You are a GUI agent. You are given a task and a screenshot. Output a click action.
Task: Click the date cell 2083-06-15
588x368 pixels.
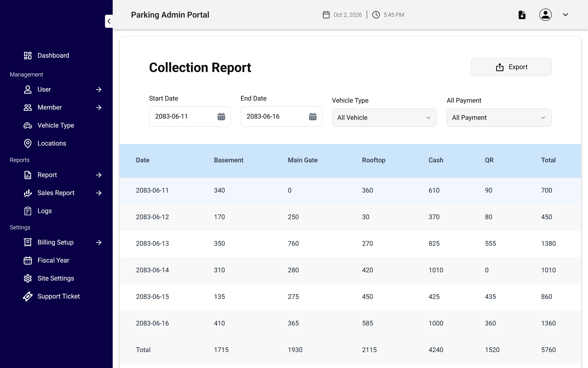152,297
